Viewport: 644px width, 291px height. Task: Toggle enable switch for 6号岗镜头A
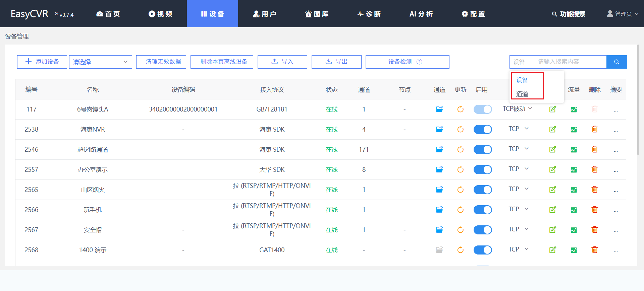(x=482, y=110)
